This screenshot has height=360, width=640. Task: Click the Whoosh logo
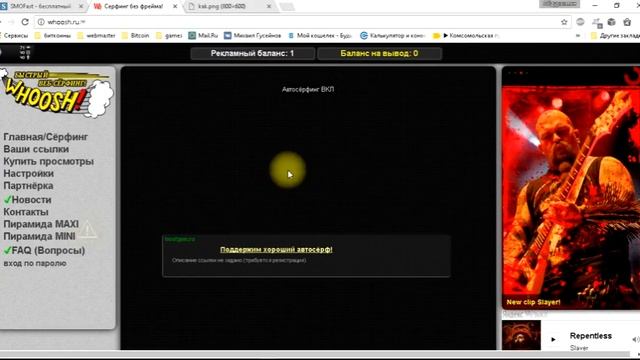[56, 93]
